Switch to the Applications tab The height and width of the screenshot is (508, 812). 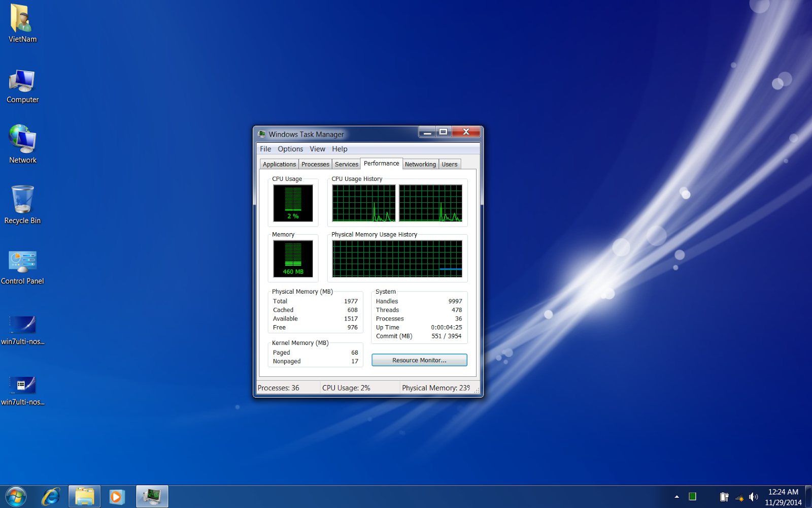click(279, 164)
